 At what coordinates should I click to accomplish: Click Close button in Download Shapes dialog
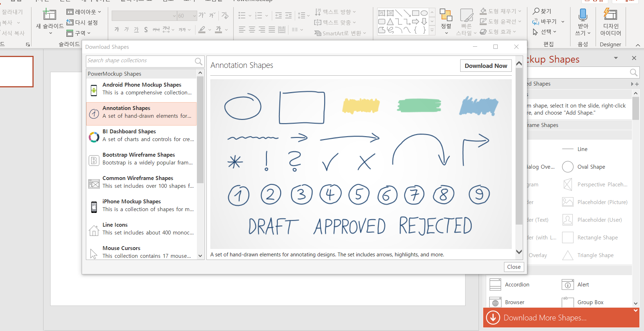514,267
